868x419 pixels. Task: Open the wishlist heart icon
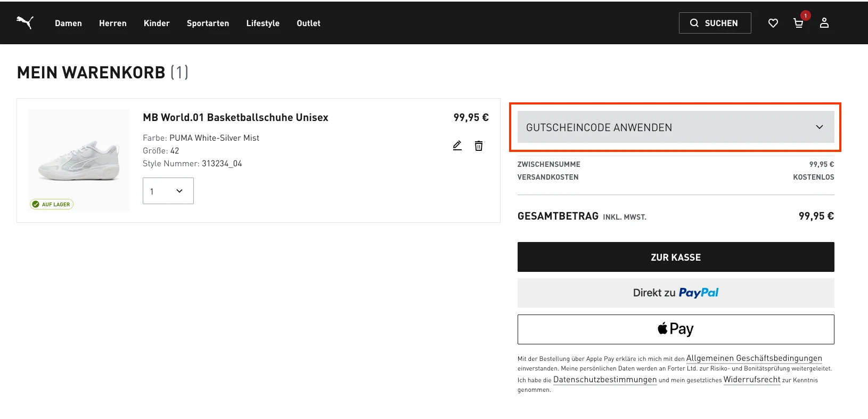pyautogui.click(x=773, y=23)
